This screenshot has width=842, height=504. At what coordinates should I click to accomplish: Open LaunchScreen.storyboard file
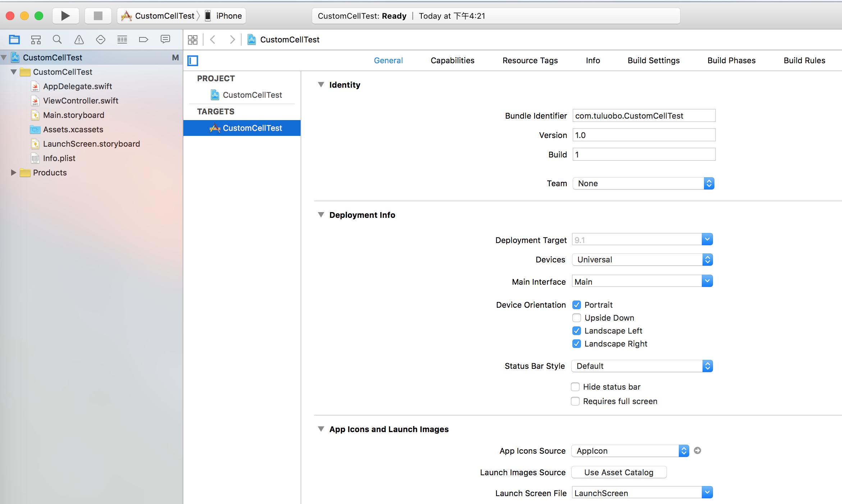click(91, 144)
